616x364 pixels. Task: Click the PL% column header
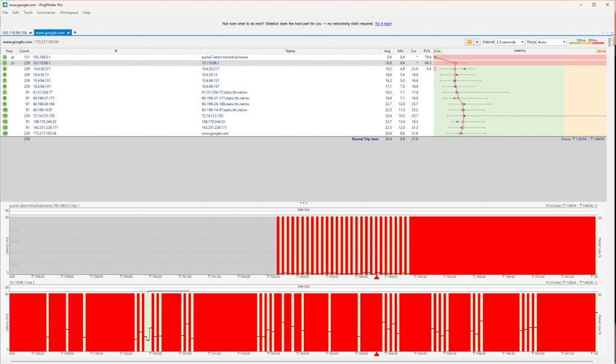[427, 51]
